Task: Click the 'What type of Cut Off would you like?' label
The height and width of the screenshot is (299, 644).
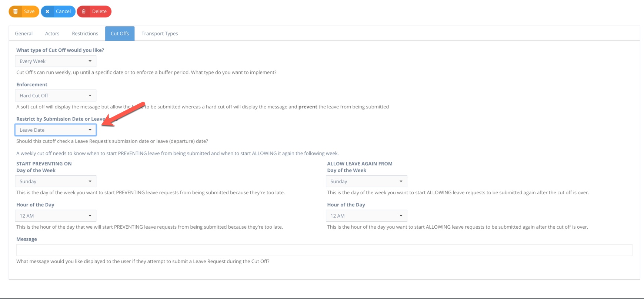Action: click(x=60, y=50)
